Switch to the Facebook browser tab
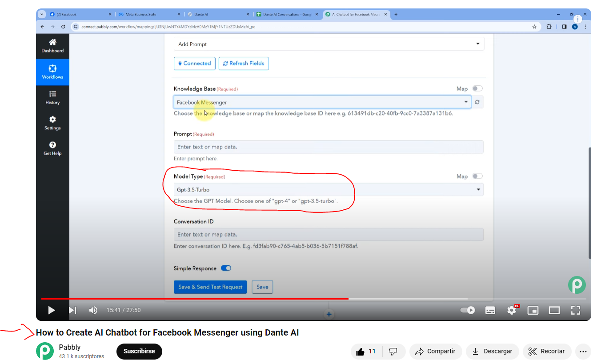 coord(80,14)
